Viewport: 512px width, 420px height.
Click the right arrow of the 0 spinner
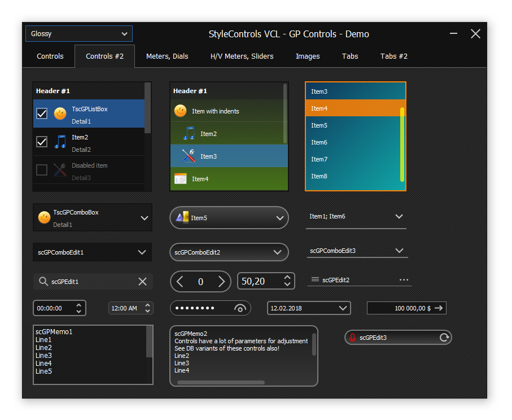pyautogui.click(x=221, y=282)
